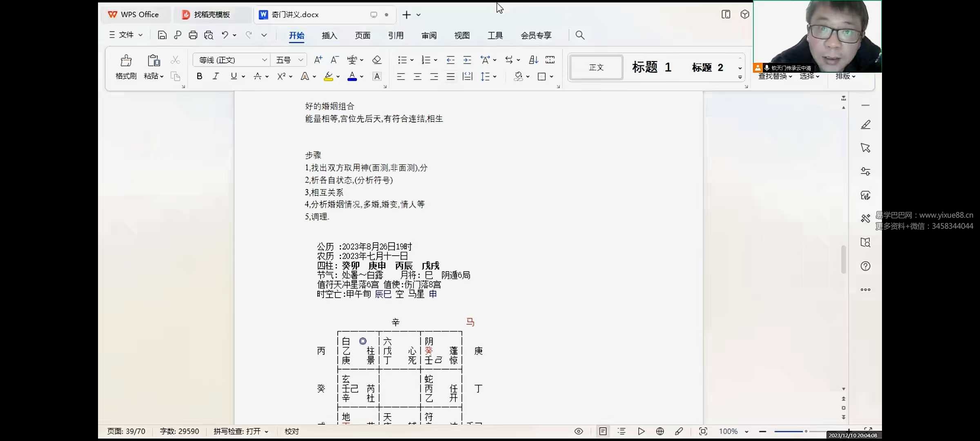Open the help question mark icon
980x441 pixels.
865,266
